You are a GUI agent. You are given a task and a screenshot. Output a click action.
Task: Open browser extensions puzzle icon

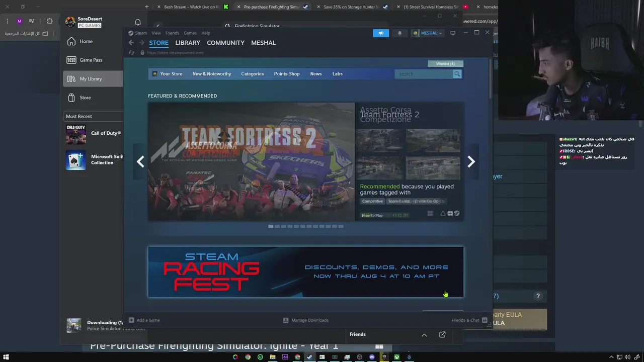(x=49, y=21)
